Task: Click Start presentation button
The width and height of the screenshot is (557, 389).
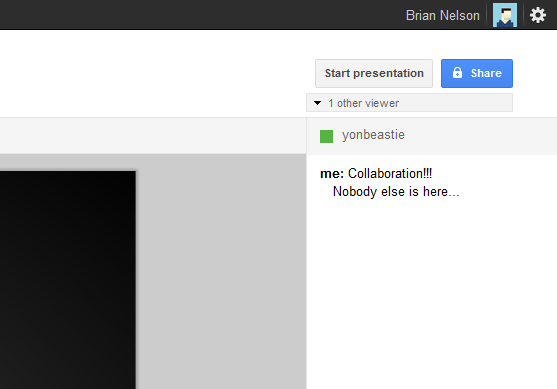Action: 374,73
